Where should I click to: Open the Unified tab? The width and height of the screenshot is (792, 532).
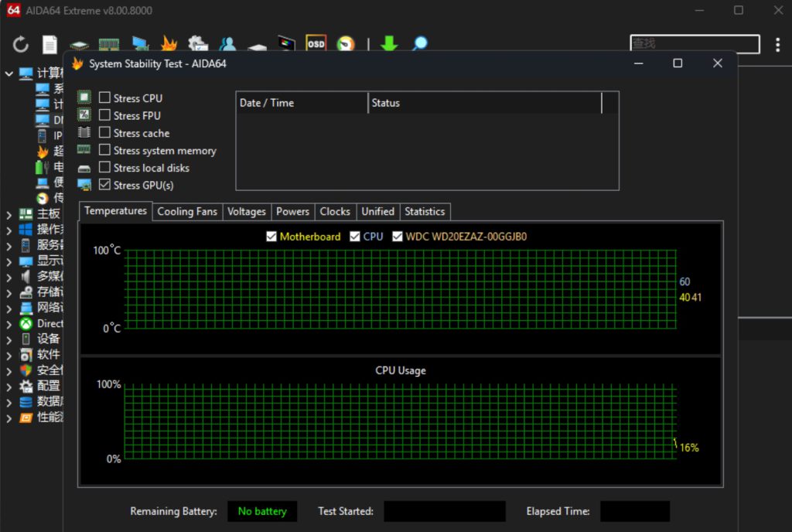point(377,212)
